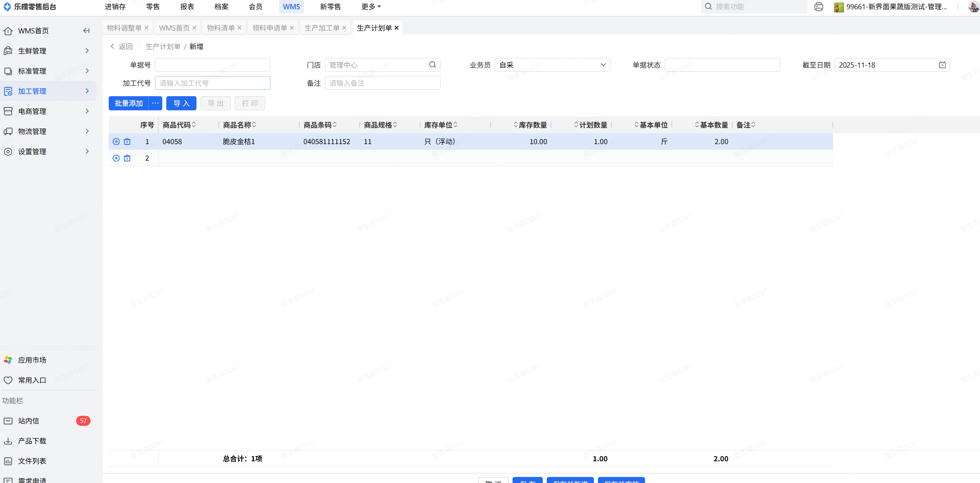980x483 pixels.
Task: Open 更多 menu dropdown
Action: click(370, 7)
